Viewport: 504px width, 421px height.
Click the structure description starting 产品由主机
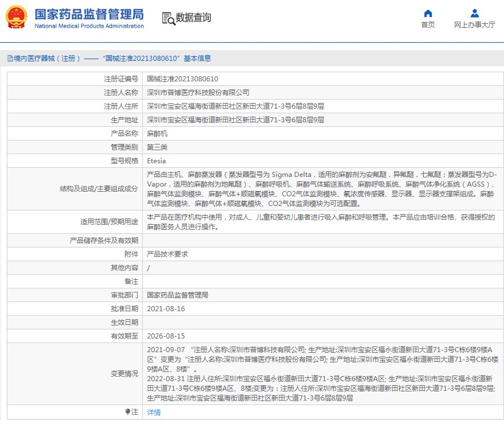(x=322, y=189)
